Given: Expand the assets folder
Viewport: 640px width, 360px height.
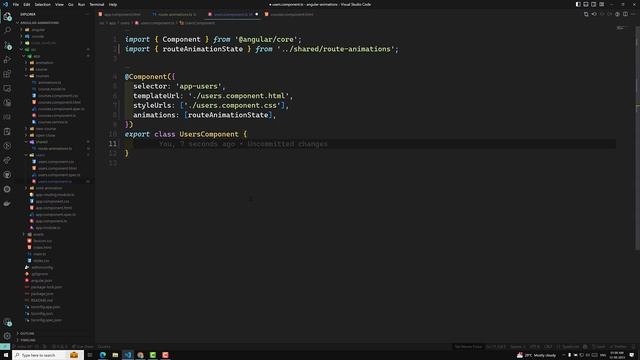Looking at the screenshot, I should [38, 234].
